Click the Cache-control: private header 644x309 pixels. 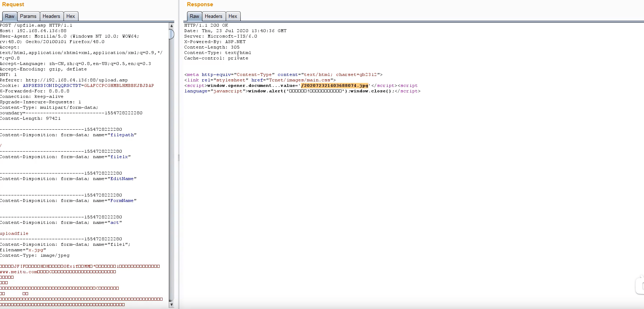click(x=216, y=58)
